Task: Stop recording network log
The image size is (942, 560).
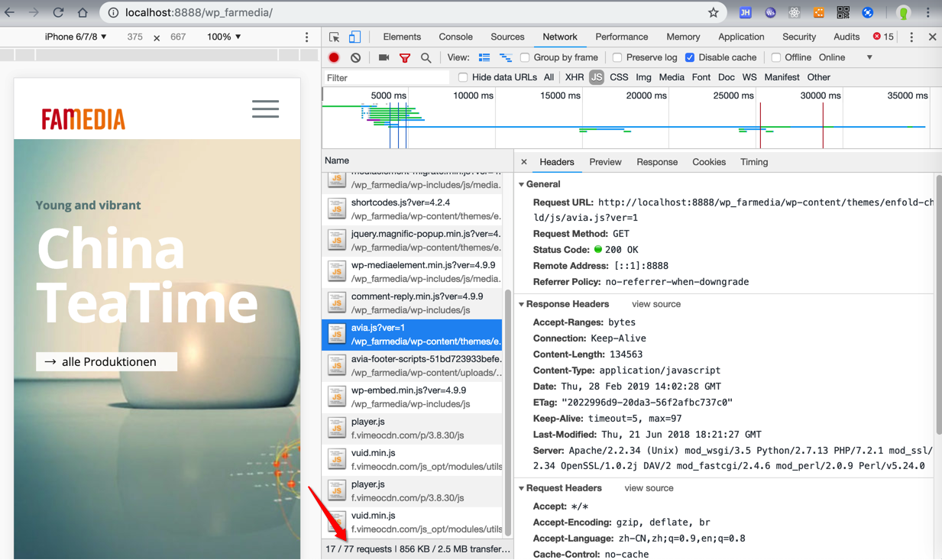Action: (x=334, y=58)
